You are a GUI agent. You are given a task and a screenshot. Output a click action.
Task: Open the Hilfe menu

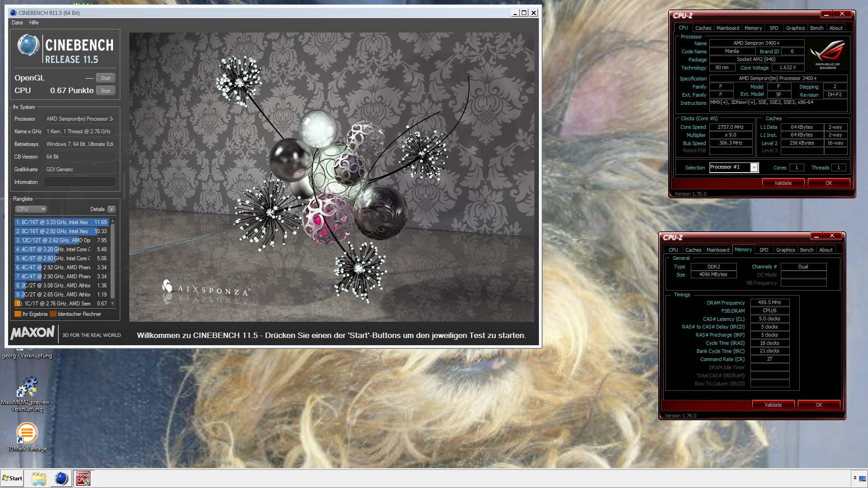pos(34,23)
